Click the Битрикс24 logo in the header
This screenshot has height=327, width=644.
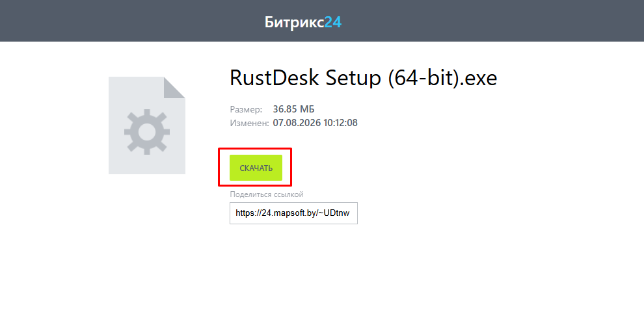coord(303,22)
